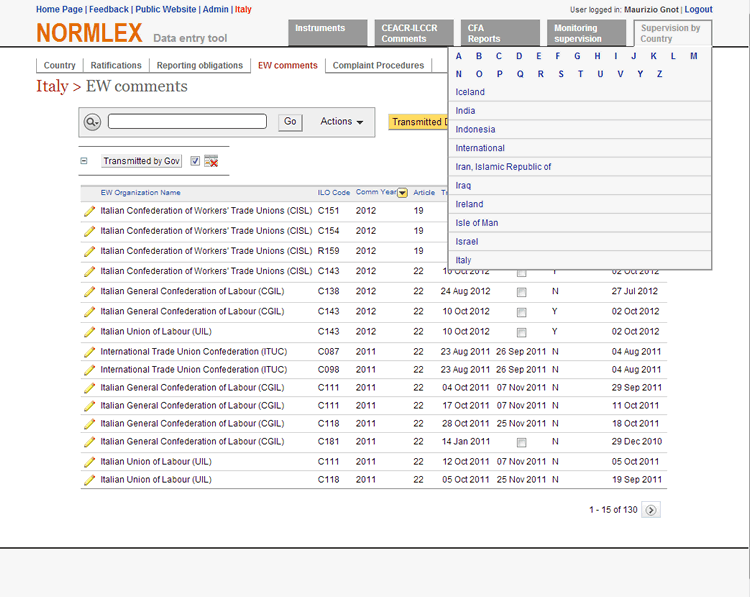750x597 pixels.
Task: Click pencil icon for ITUC C098 row
Action: 89,370
